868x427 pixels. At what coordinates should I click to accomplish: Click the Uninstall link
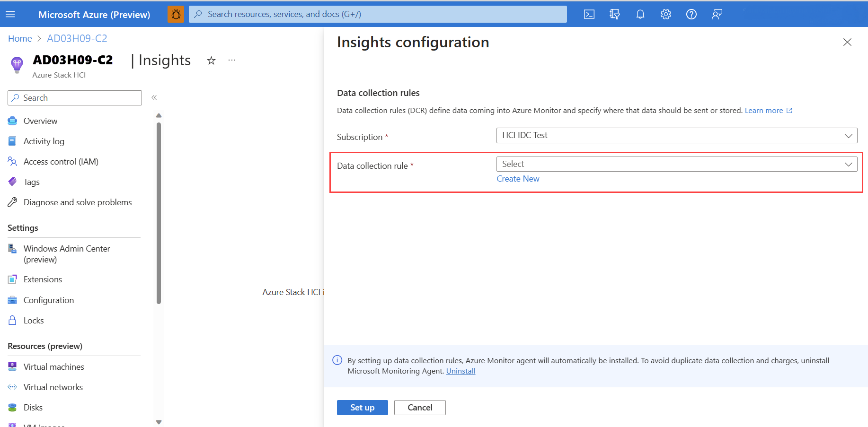[461, 371]
